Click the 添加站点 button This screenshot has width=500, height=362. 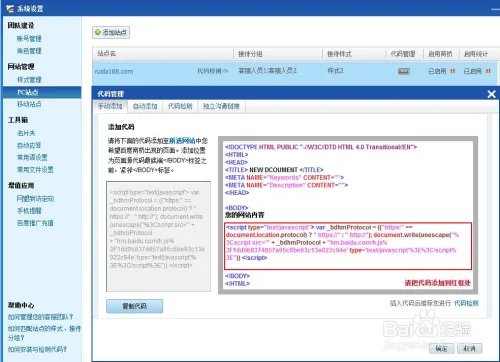pos(111,32)
